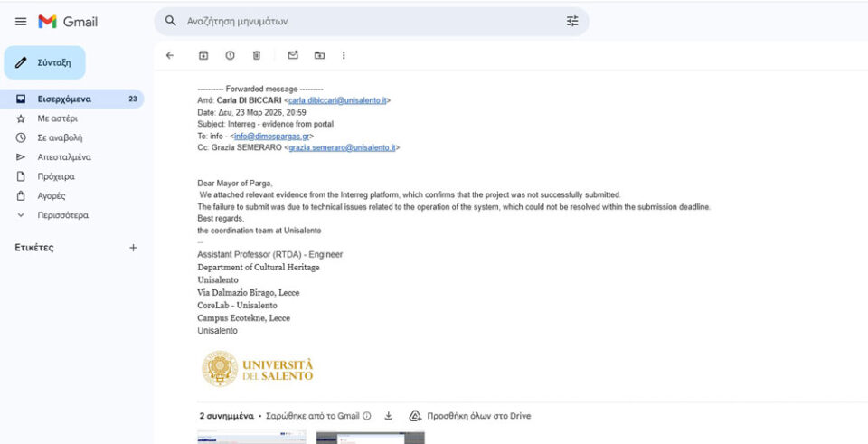Archive this email with the archive icon

(203, 55)
